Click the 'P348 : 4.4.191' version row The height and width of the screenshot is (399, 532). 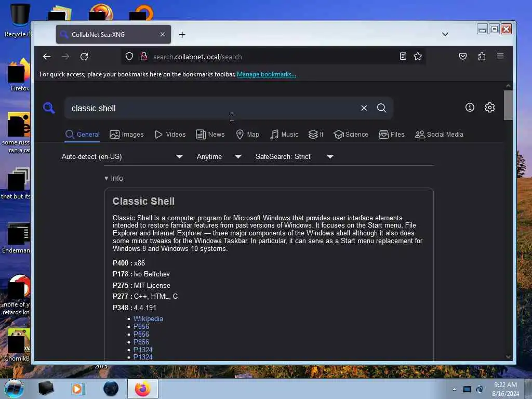click(x=135, y=308)
